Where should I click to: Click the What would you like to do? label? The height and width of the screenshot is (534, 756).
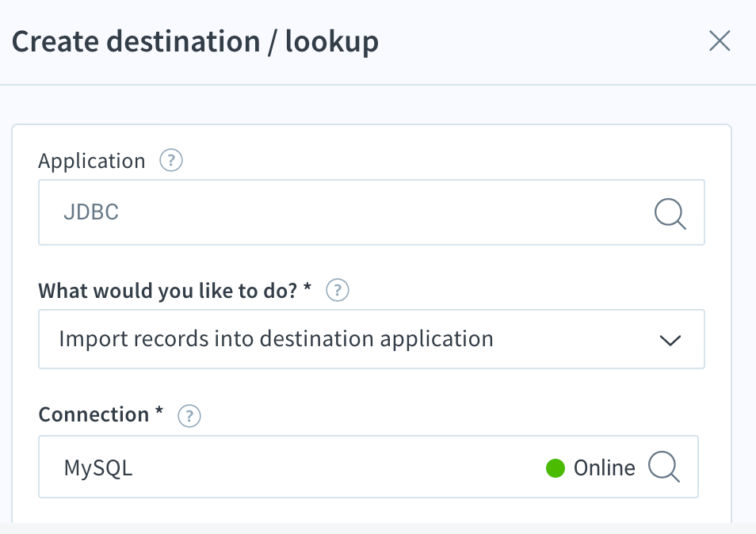174,291
